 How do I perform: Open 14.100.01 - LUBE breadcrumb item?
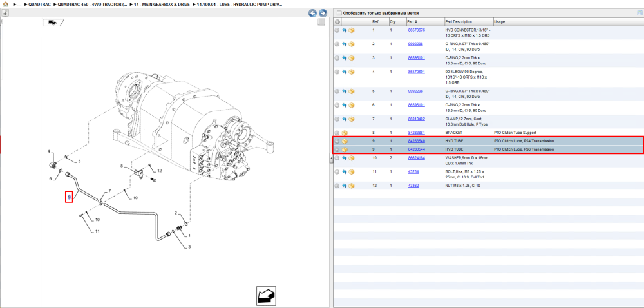240,4
